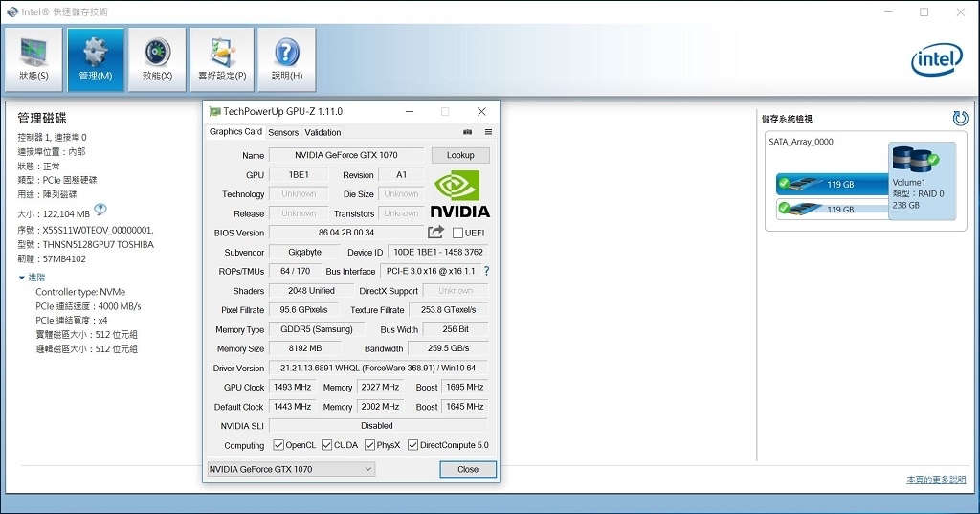
Task: Click the Boost value 1695 MHz
Action: 464,387
